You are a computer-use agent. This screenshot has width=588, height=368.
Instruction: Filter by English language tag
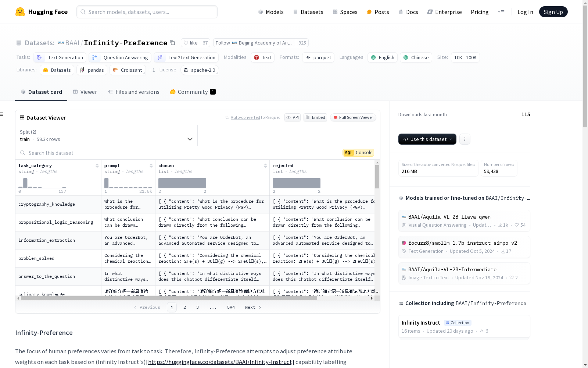coord(383,57)
